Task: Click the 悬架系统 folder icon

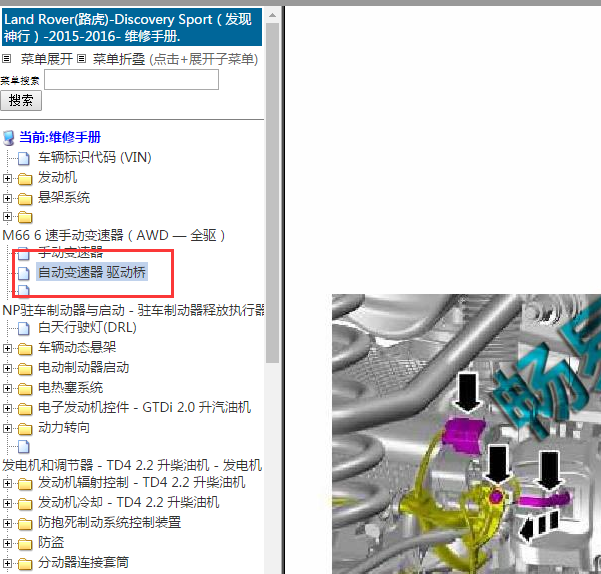Action: 25,198
